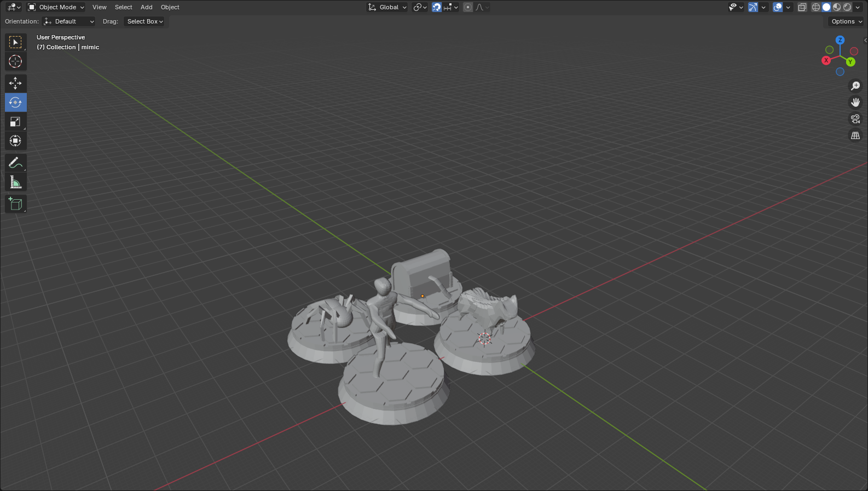Image resolution: width=868 pixels, height=491 pixels.
Task: Open the proportional editing falloff dropdown
Action: click(482, 7)
